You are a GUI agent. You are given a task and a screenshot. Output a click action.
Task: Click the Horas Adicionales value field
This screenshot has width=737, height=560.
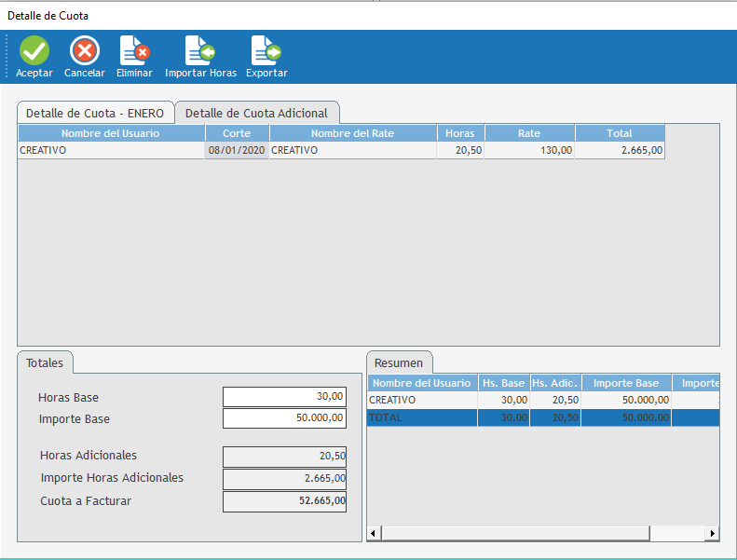(284, 456)
